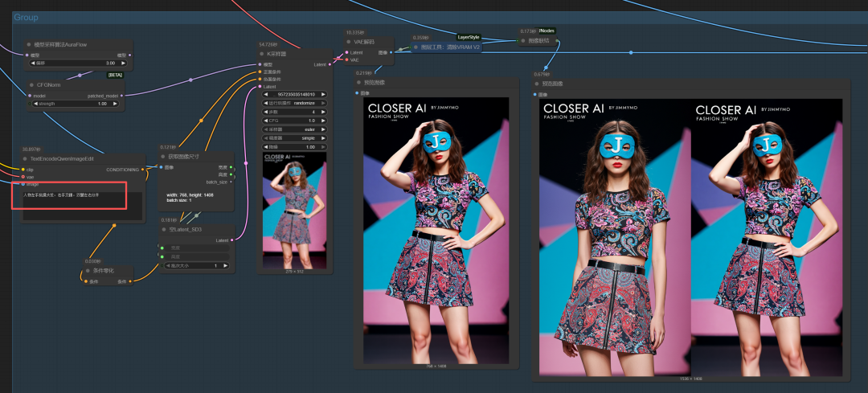Click the CONDITIONING output port of TextEncodeQwenImageEdit
This screenshot has height=393, width=868.
pyautogui.click(x=143, y=170)
